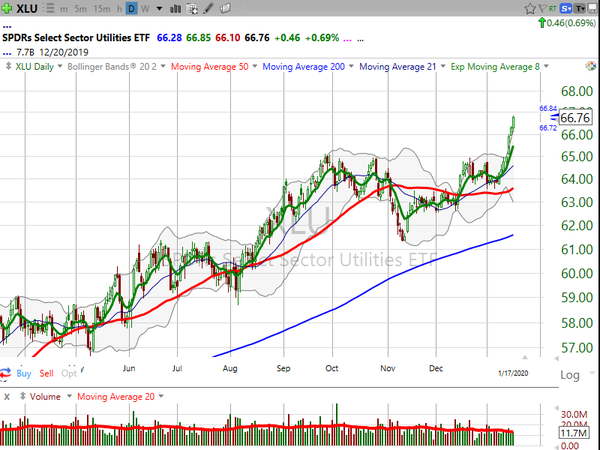Click the blue dots above the company name

[7, 27]
